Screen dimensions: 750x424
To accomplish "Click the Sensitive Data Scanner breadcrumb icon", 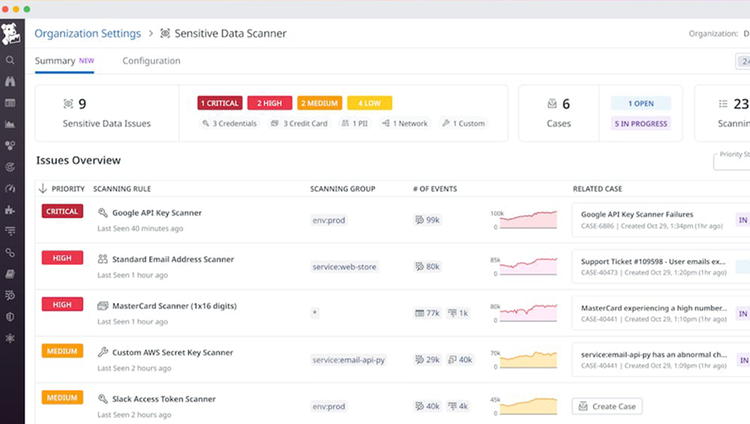I will click(165, 33).
